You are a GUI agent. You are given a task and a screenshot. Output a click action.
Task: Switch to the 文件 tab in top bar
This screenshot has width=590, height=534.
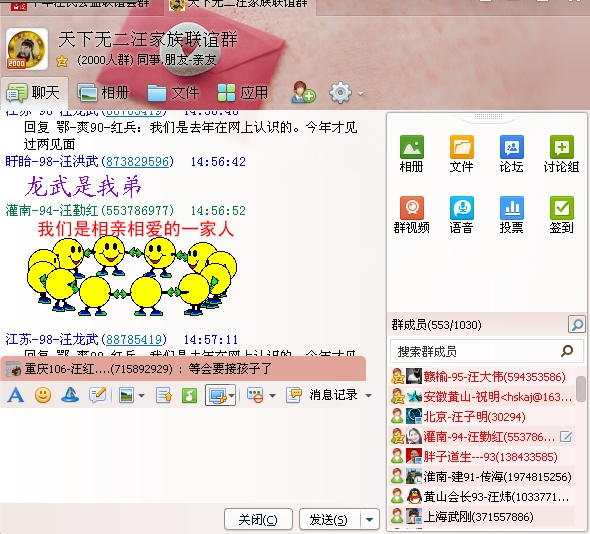(x=173, y=93)
